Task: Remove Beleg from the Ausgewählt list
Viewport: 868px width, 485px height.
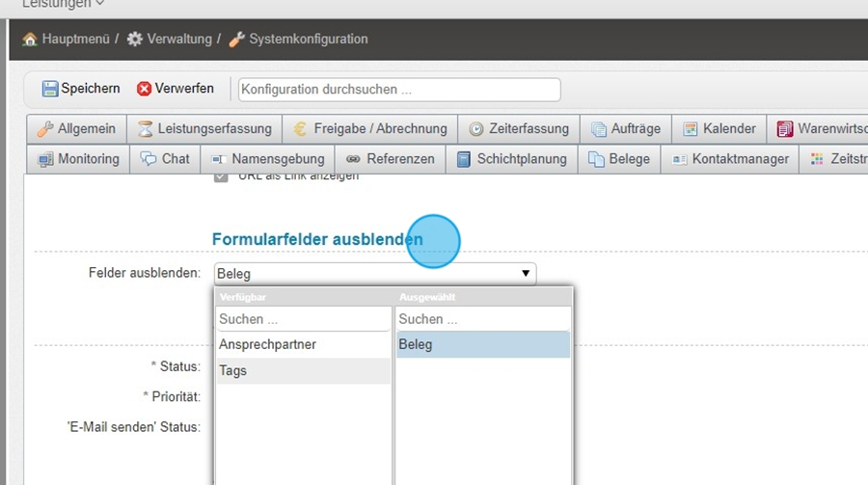Action: point(482,344)
